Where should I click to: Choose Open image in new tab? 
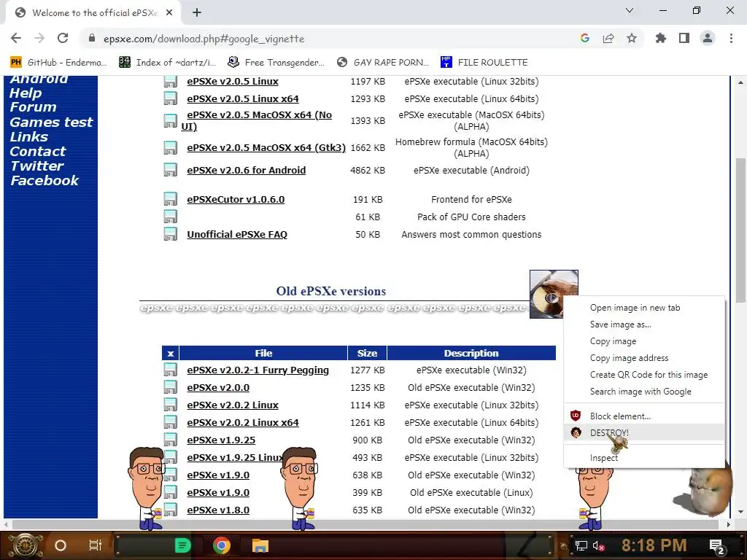click(644, 308)
